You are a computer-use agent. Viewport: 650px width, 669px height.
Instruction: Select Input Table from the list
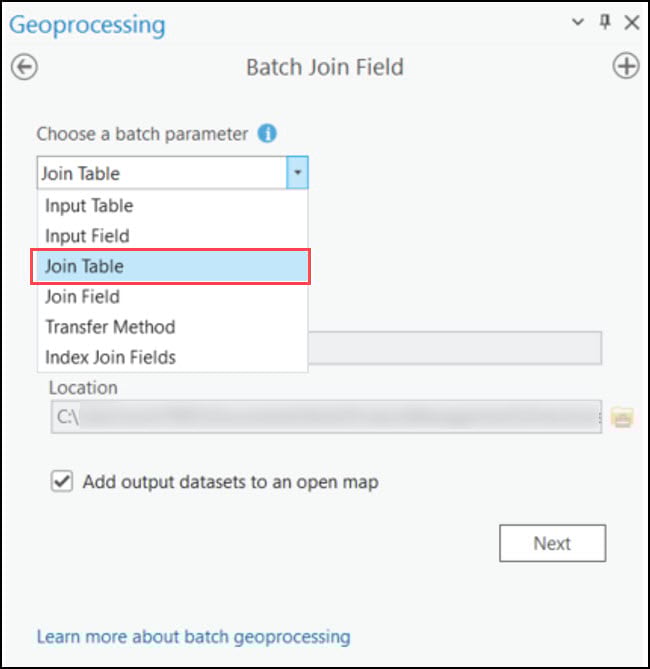[x=89, y=206]
